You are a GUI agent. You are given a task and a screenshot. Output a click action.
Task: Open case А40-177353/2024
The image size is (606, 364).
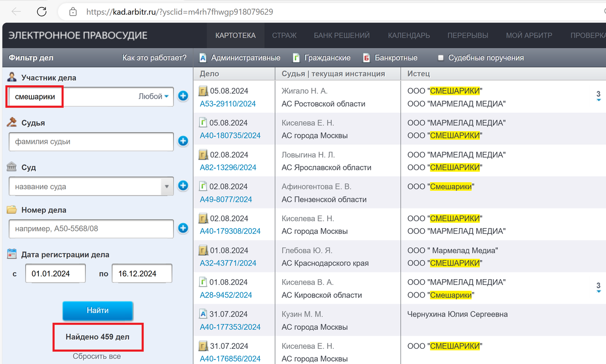[x=230, y=327]
